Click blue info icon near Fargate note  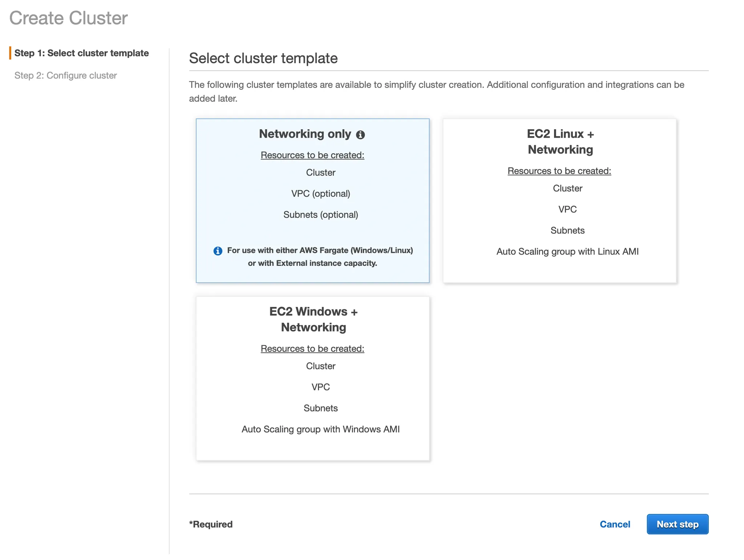(218, 251)
